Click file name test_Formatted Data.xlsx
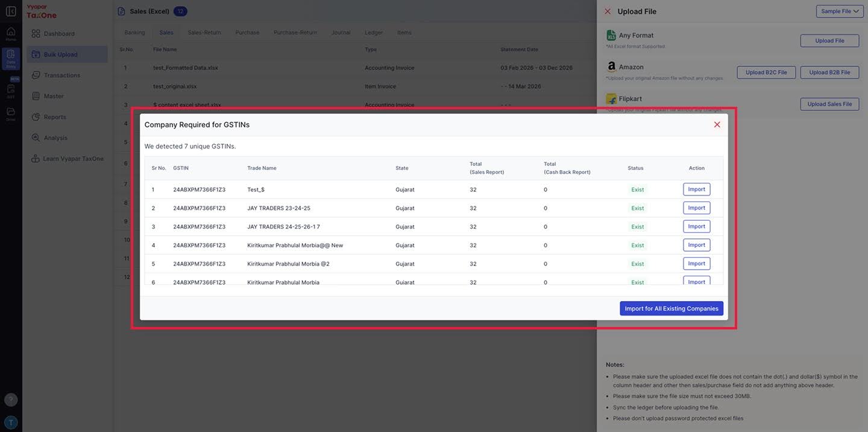The height and width of the screenshot is (432, 868). click(186, 68)
